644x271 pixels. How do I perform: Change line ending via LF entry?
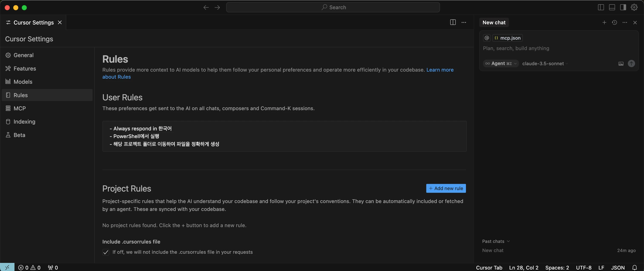pos(601,268)
